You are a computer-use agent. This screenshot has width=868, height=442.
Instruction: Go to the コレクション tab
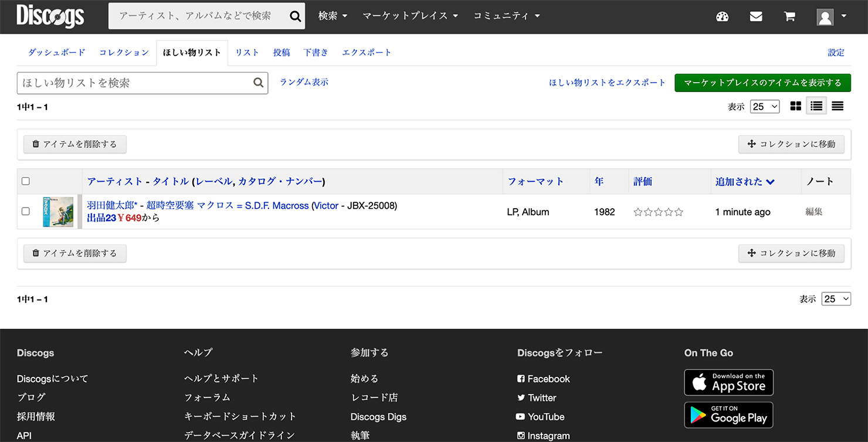(124, 52)
